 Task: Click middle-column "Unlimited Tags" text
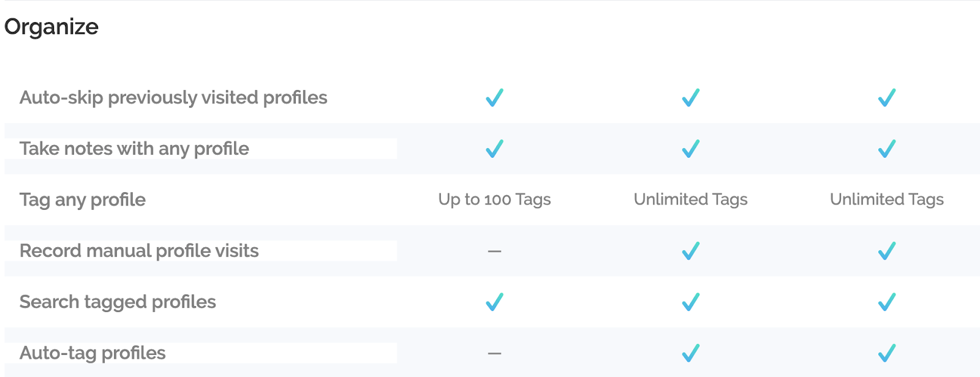coord(690,200)
